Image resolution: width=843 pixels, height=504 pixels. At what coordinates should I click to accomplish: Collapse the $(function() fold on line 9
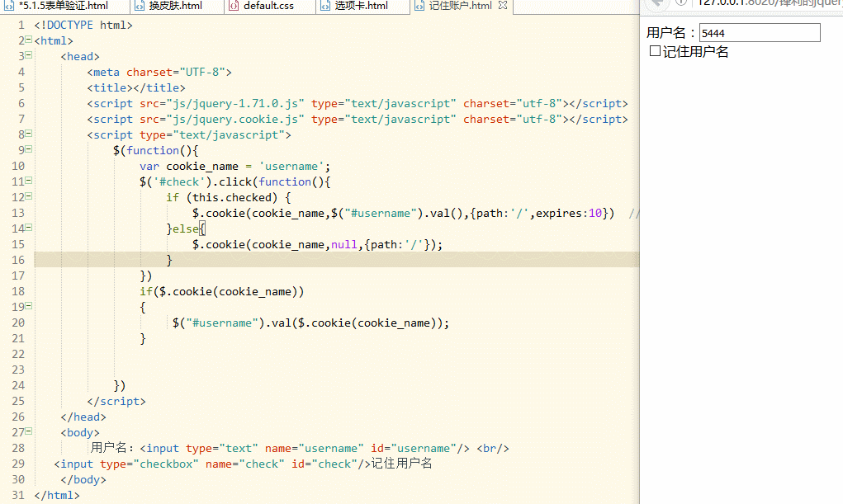(x=29, y=149)
